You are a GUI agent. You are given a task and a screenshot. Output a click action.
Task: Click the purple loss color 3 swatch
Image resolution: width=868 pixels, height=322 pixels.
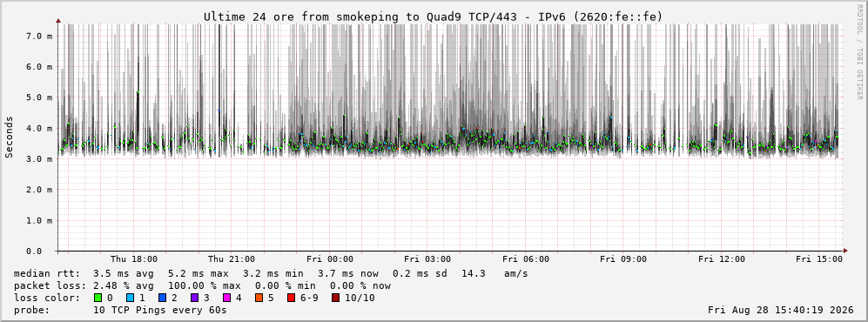click(x=194, y=298)
